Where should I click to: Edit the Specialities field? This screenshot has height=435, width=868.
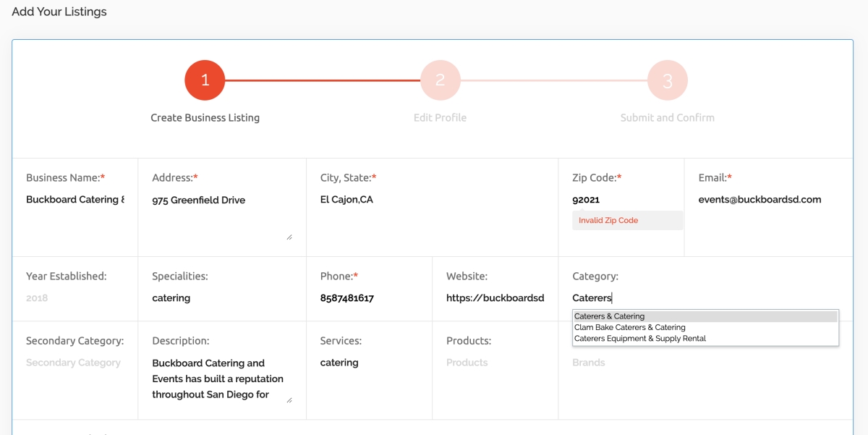pyautogui.click(x=222, y=297)
